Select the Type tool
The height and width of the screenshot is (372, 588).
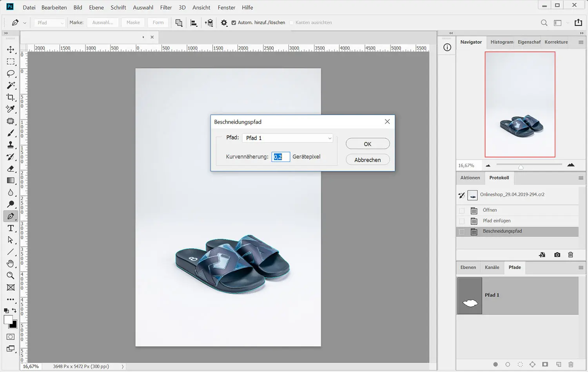point(11,228)
